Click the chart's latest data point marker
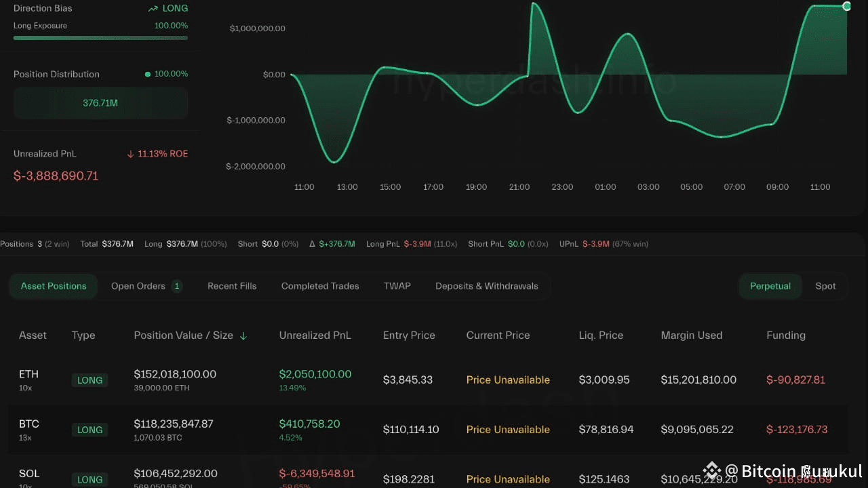This screenshot has width=868, height=488. click(846, 6)
